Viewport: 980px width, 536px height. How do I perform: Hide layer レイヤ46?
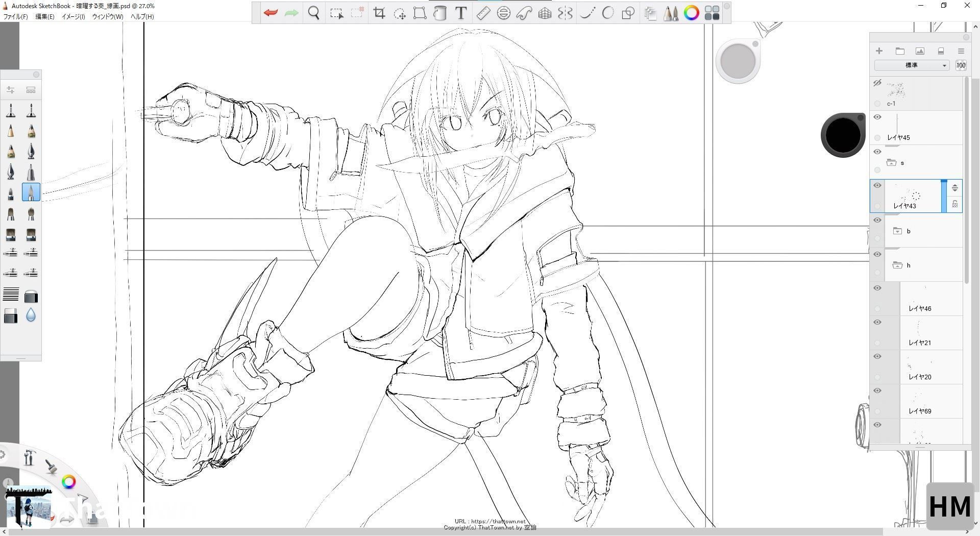(x=877, y=288)
